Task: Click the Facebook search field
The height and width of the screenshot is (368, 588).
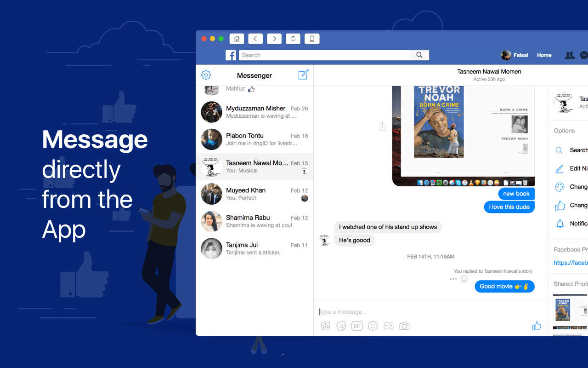Action: [x=324, y=55]
